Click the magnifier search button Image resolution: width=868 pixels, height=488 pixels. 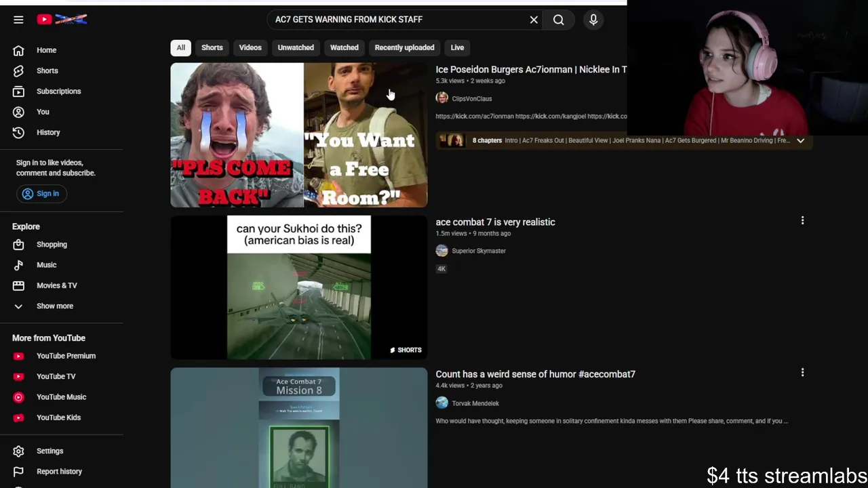[x=559, y=20]
